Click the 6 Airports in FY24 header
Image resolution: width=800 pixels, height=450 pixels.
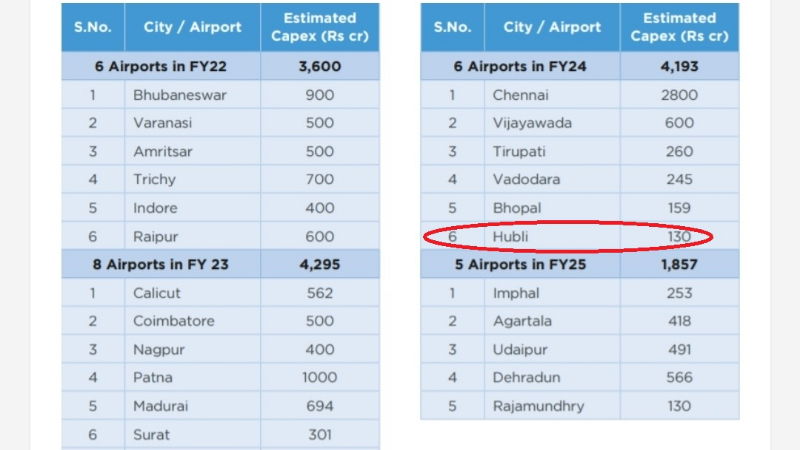pos(520,66)
